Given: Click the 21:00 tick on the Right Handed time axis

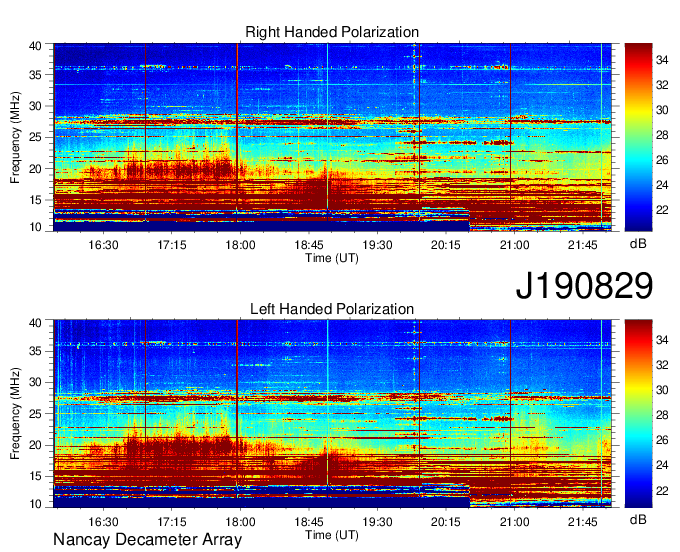Looking at the screenshot, I should point(514,245).
